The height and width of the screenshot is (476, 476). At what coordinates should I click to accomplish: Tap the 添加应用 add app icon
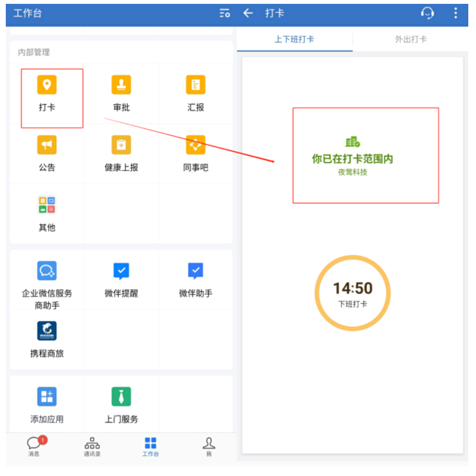tap(47, 396)
